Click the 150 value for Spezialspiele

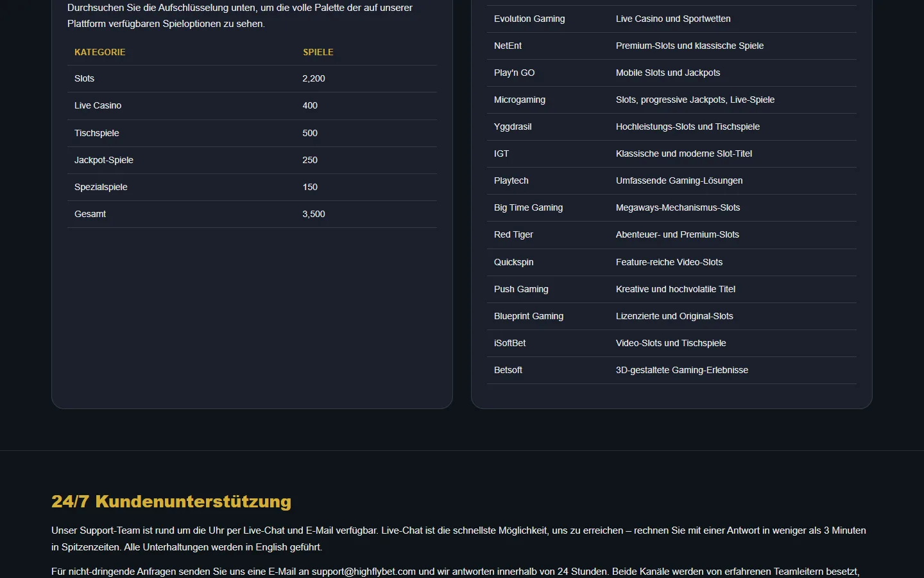click(x=310, y=187)
